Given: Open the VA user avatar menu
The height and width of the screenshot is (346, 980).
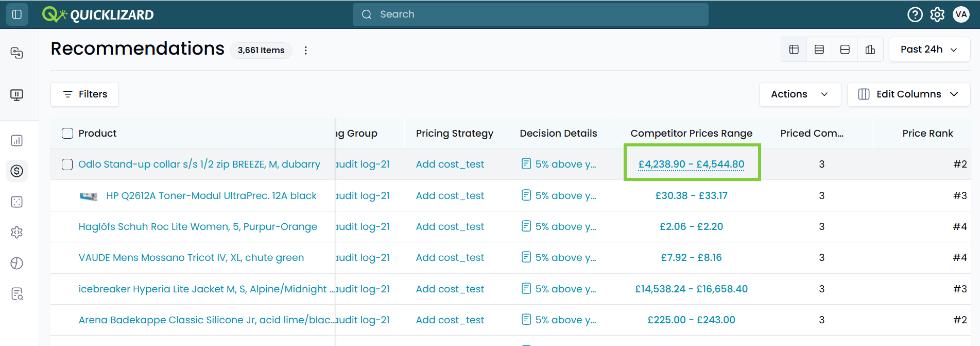Looking at the screenshot, I should 961,14.
